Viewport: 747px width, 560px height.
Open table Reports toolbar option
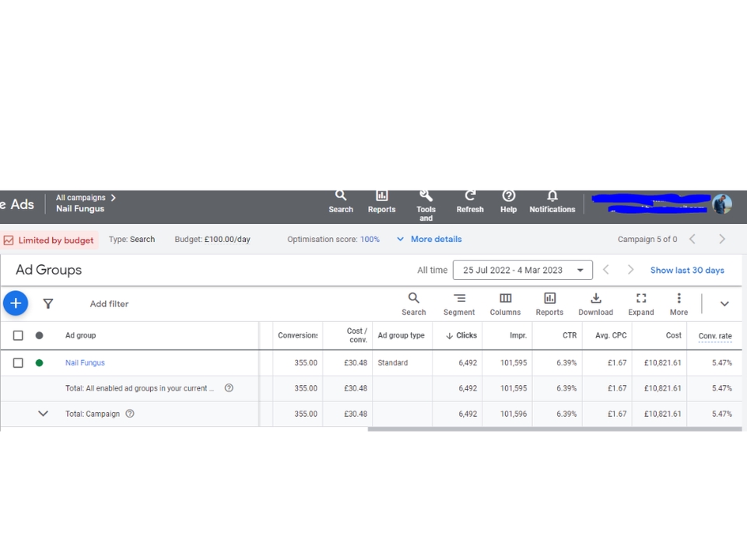pos(549,304)
